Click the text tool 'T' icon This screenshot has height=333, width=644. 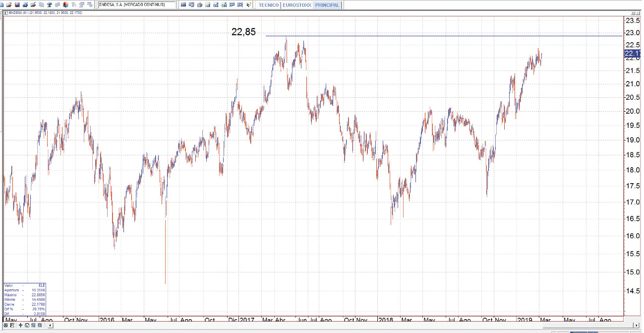coord(74,4)
